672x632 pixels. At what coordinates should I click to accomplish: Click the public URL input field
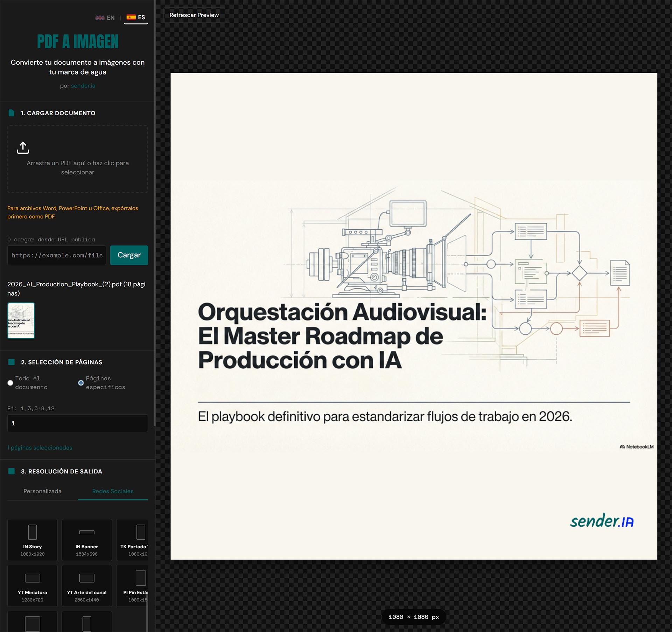click(x=57, y=255)
